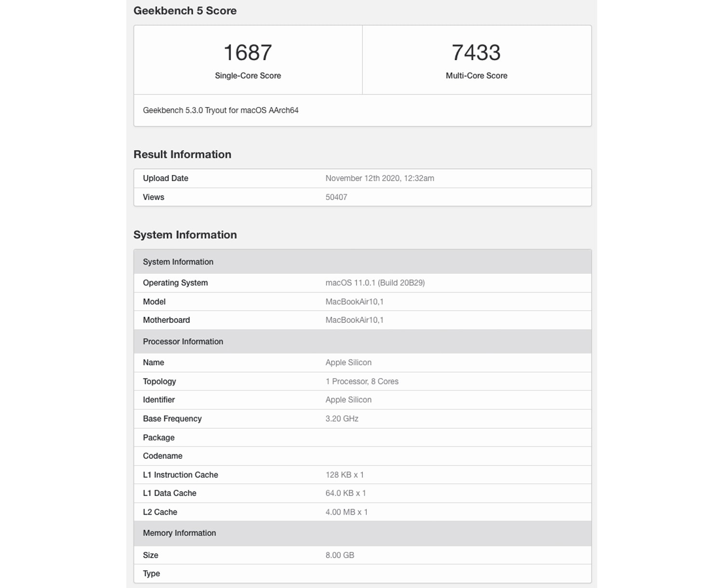
Task: Click the Memory Information section header
Action: click(x=179, y=533)
